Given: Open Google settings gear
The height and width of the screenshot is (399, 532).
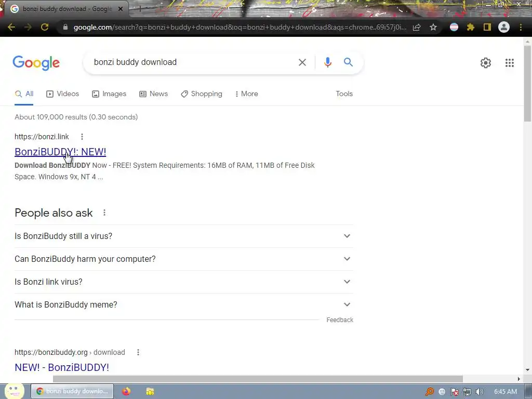Looking at the screenshot, I should (486, 63).
